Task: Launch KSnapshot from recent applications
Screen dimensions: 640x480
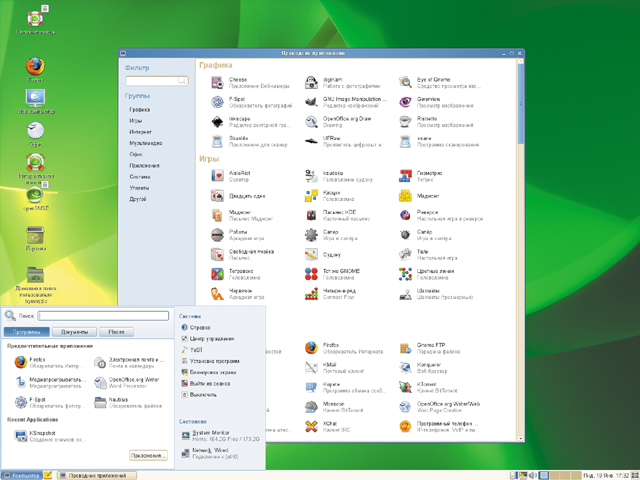Action: point(51,436)
